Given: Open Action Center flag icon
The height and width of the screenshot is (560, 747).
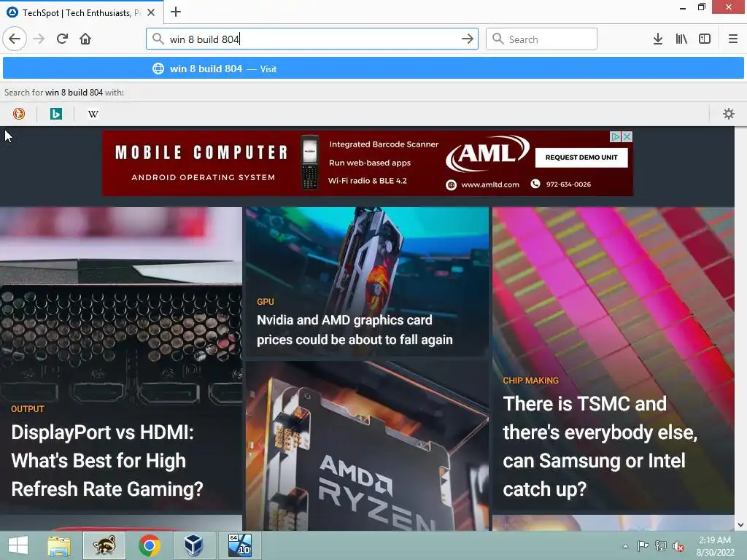Looking at the screenshot, I should (x=643, y=546).
